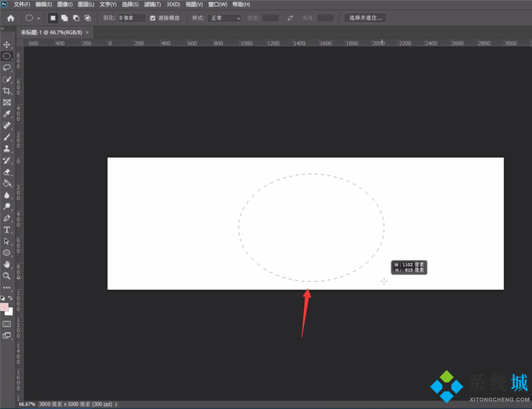Click the pink foreground color swatch
The width and height of the screenshot is (532, 409).
click(4, 307)
